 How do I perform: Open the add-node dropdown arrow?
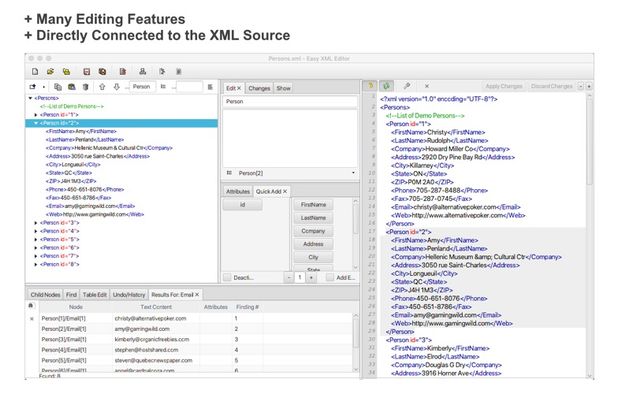[x=44, y=87]
